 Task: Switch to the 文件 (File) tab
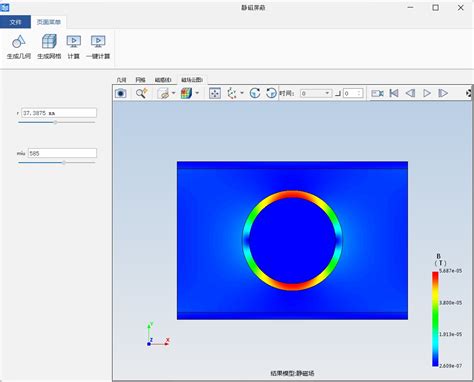tap(15, 22)
